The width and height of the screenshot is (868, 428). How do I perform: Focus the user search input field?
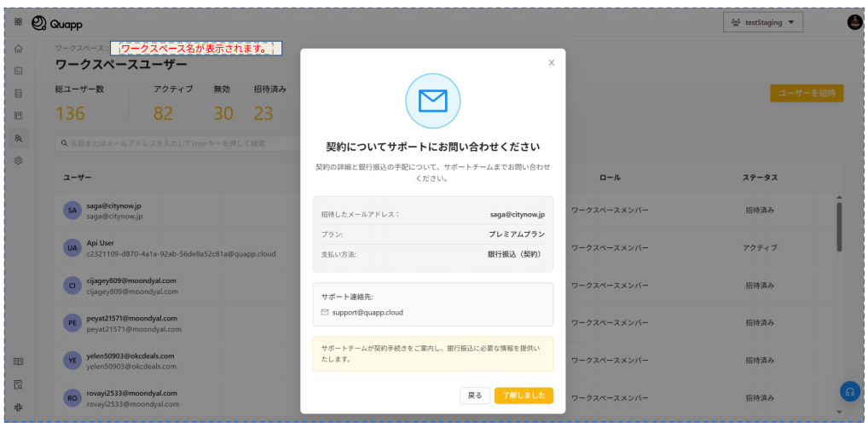tap(171, 142)
